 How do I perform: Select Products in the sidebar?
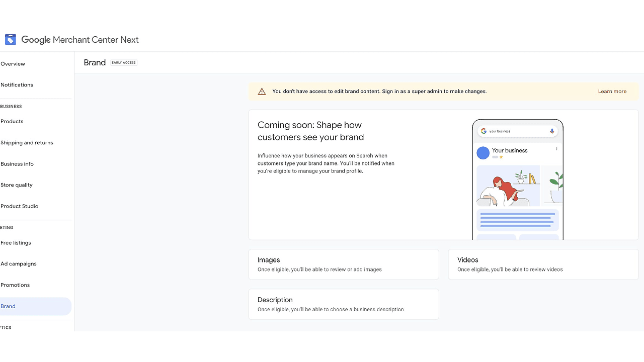click(12, 122)
